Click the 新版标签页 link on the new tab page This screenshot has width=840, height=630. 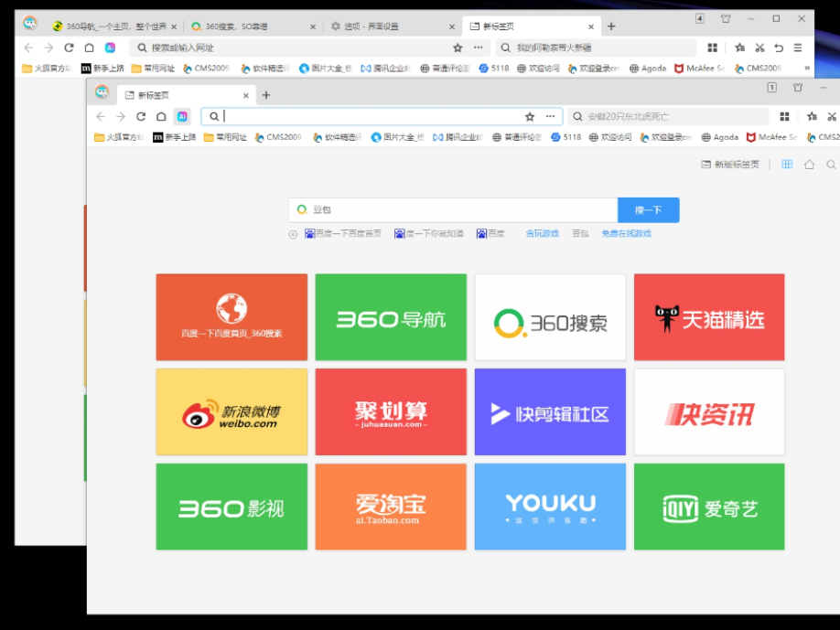point(730,165)
